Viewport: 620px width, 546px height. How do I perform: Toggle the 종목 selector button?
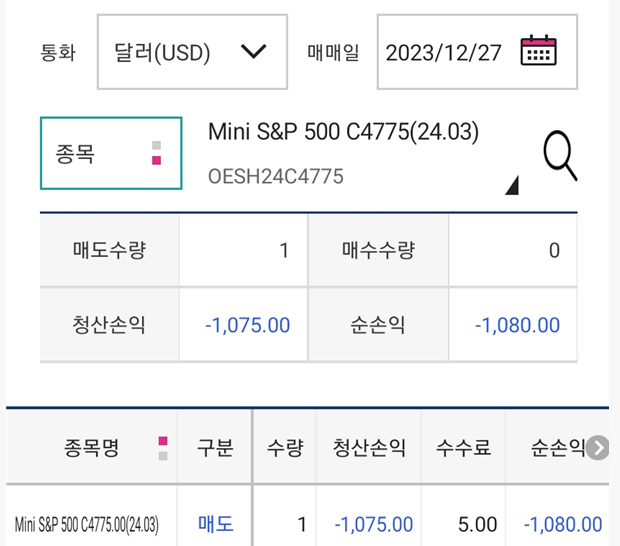111,153
